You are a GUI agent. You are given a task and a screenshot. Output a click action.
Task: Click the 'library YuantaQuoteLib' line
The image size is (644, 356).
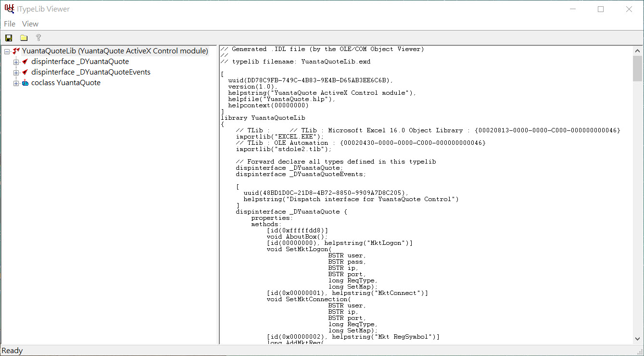pos(263,118)
